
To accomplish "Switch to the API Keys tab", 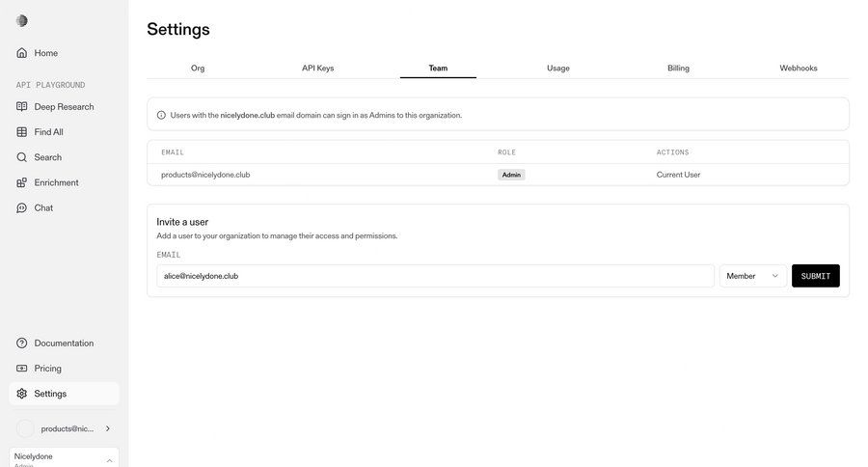I will click(317, 69).
